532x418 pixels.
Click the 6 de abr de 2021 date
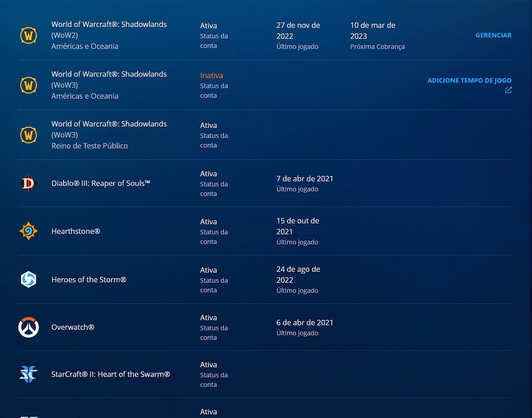(305, 323)
